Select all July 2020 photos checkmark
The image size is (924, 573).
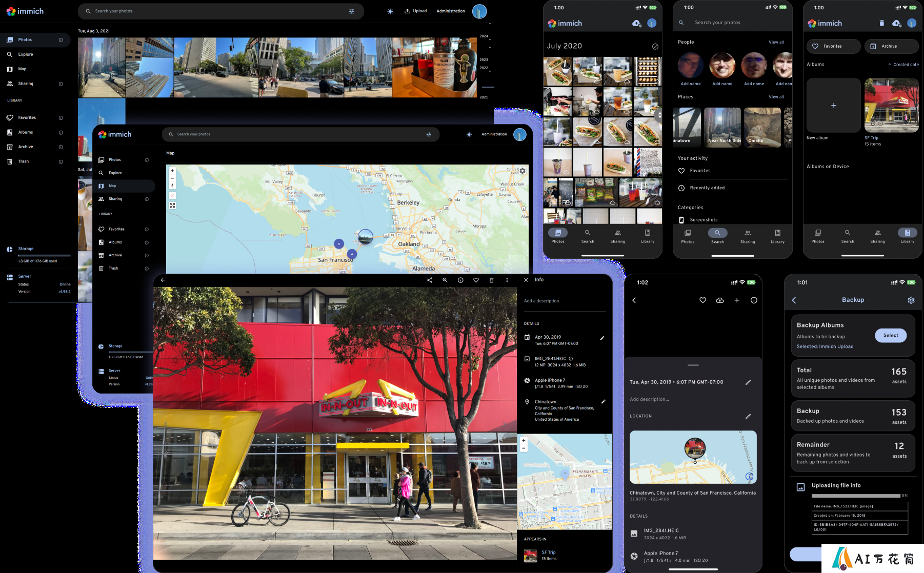pyautogui.click(x=655, y=47)
